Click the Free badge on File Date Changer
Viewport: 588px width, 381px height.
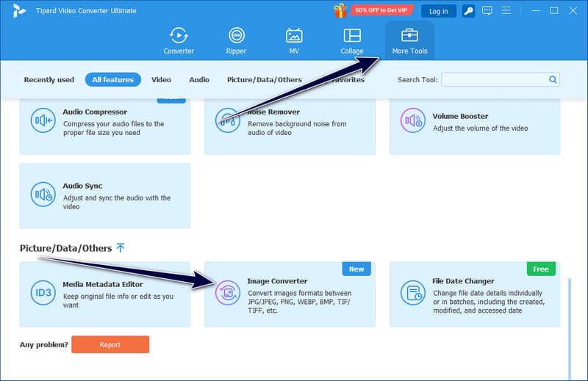tap(541, 269)
